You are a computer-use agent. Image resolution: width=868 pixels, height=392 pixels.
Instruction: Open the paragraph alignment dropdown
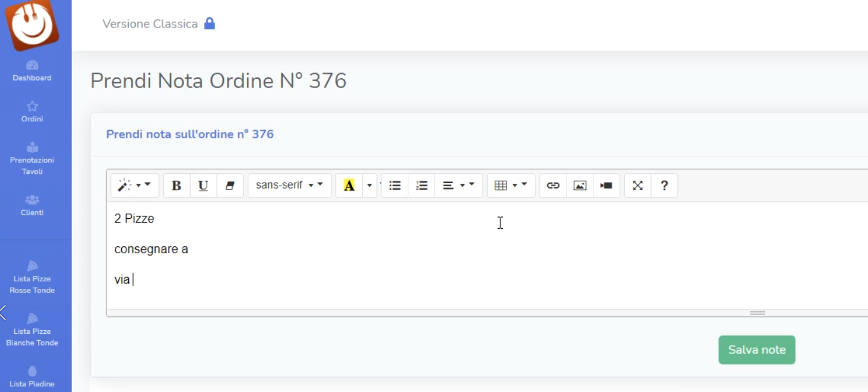tap(458, 186)
